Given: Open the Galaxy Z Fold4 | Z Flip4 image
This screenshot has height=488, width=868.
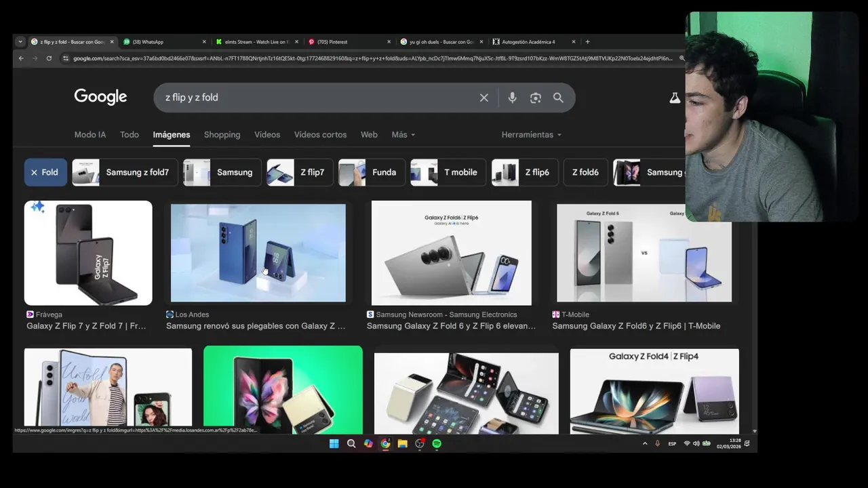Looking at the screenshot, I should click(654, 391).
